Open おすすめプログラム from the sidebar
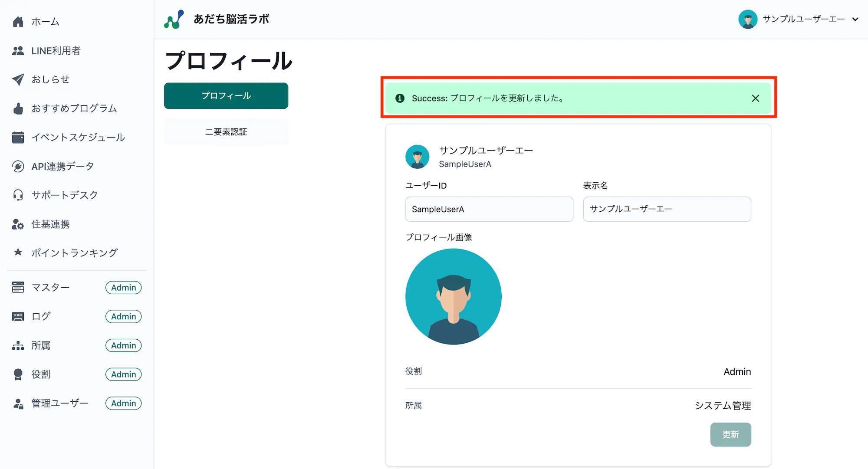The image size is (868, 469). click(x=74, y=108)
